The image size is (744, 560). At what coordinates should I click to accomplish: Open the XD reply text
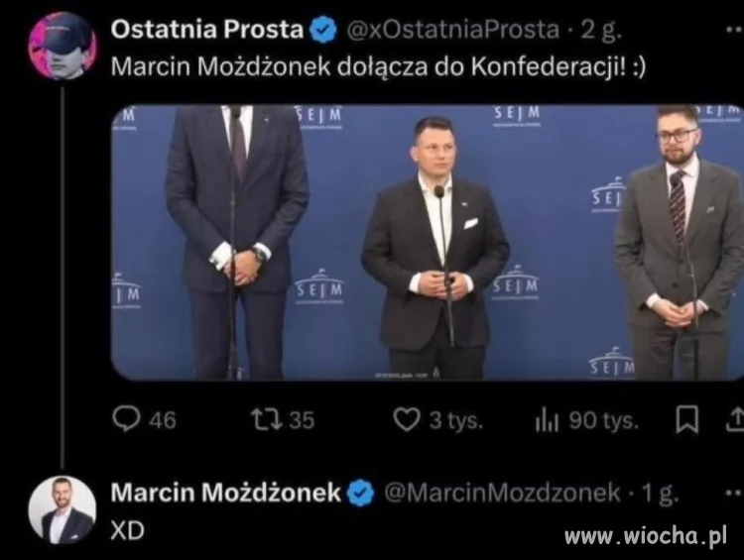pos(127,530)
